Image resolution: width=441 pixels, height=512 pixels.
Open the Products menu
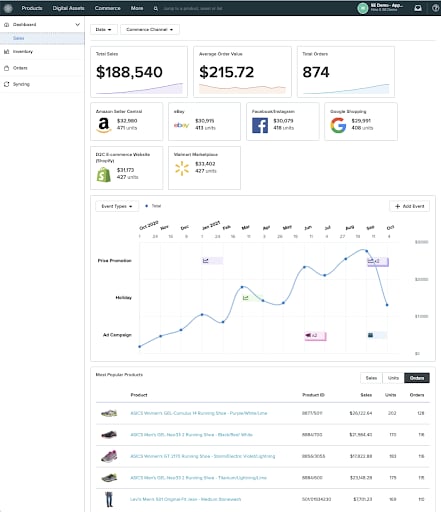coord(32,8)
